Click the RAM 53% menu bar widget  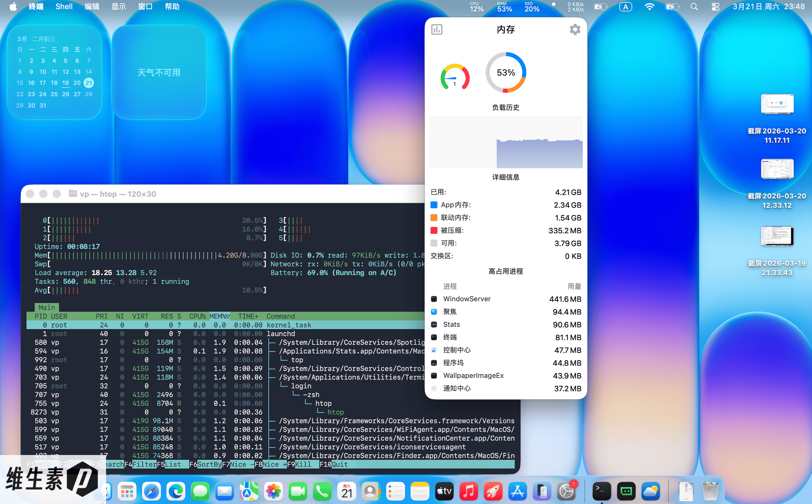coord(504,7)
